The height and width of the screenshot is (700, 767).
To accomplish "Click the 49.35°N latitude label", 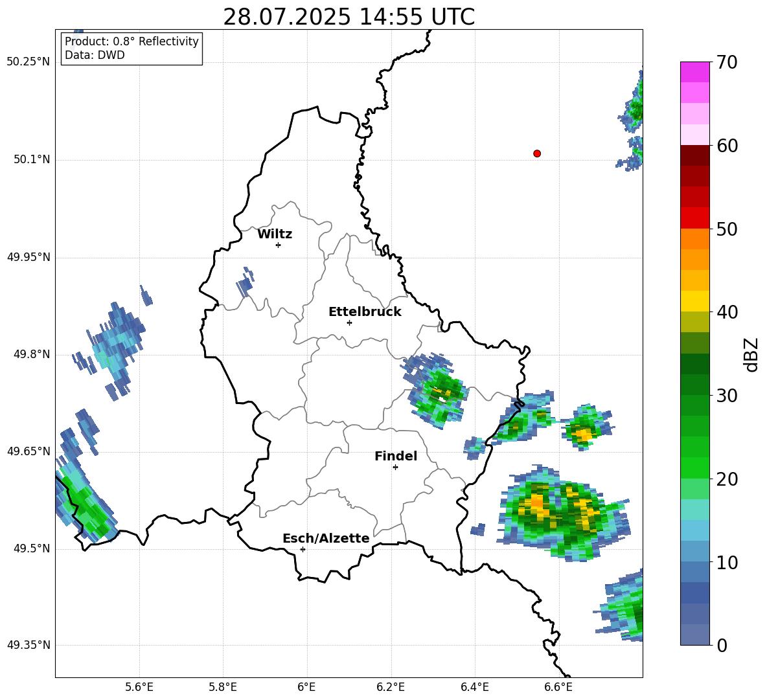I will point(29,645).
